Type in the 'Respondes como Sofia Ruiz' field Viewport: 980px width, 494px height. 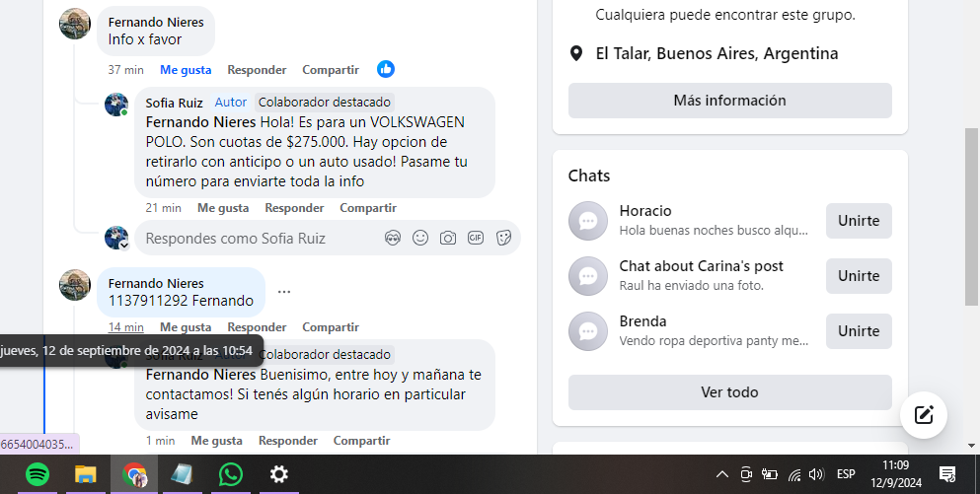(x=257, y=238)
